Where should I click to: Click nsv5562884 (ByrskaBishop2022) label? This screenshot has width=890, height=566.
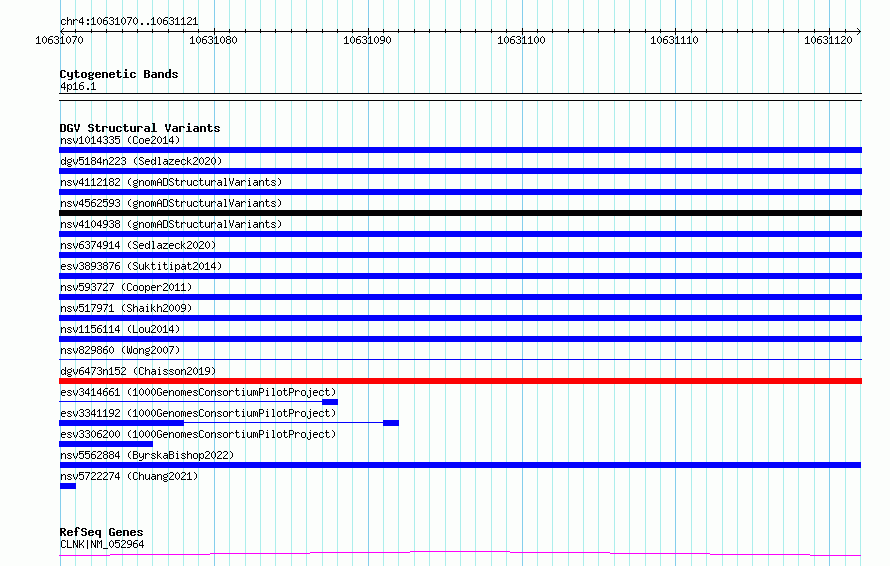147,455
